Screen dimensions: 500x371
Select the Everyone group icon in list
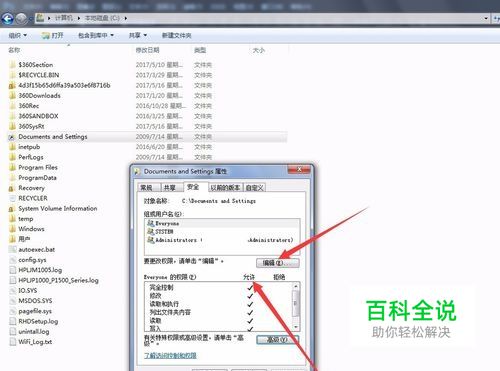coord(151,223)
